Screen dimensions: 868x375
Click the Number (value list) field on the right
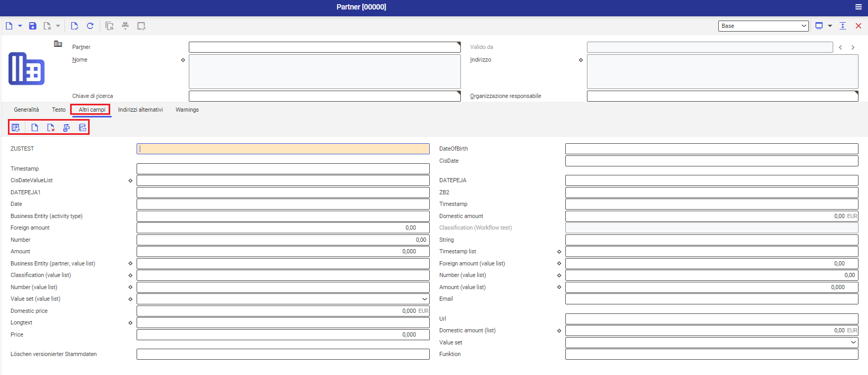coord(712,275)
